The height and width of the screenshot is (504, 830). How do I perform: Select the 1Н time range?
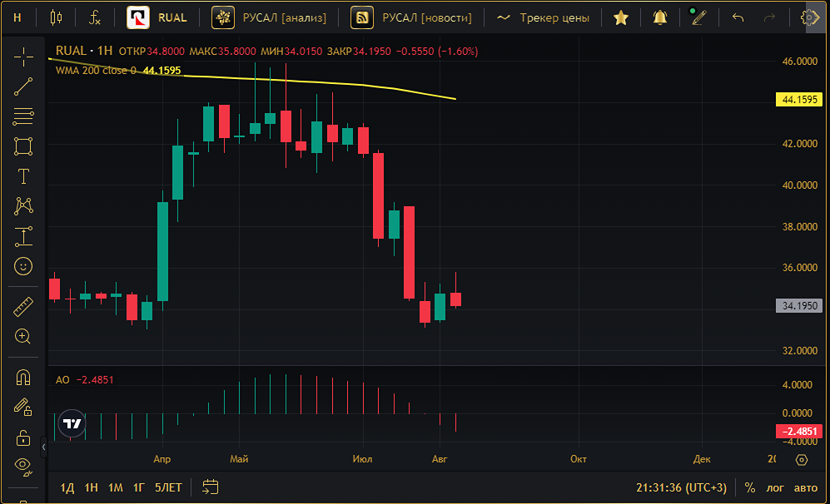pyautogui.click(x=91, y=487)
